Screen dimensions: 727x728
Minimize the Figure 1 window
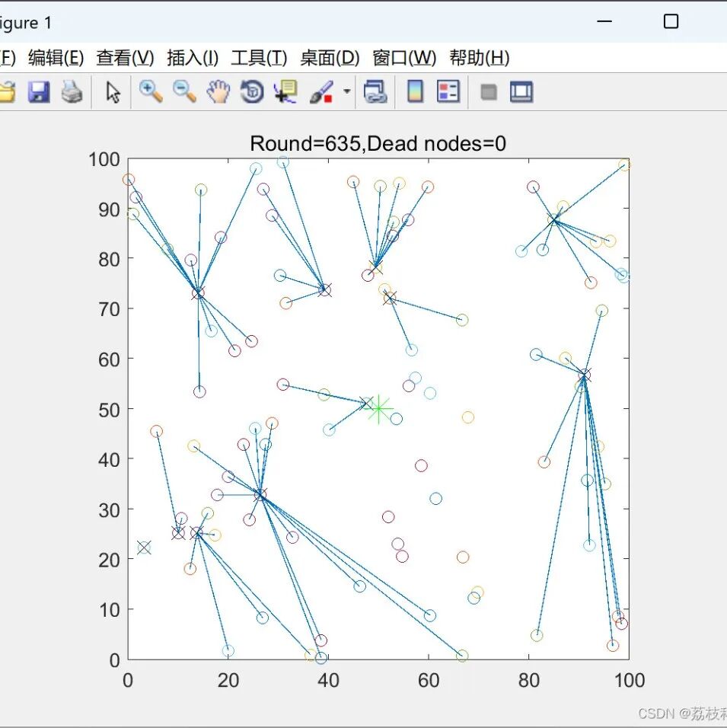(x=604, y=21)
